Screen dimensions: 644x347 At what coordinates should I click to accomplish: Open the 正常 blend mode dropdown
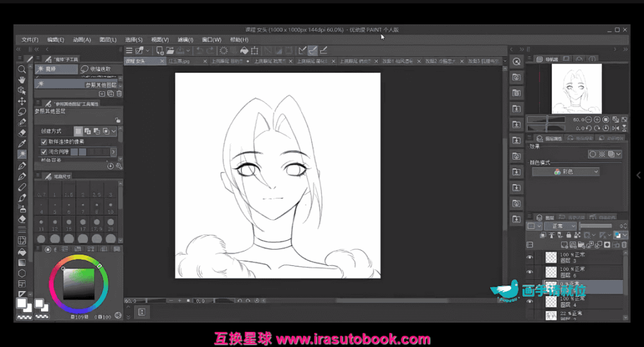click(x=561, y=226)
